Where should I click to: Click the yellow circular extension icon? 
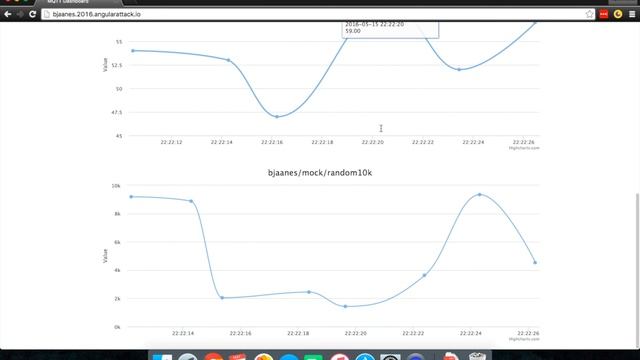coord(618,14)
